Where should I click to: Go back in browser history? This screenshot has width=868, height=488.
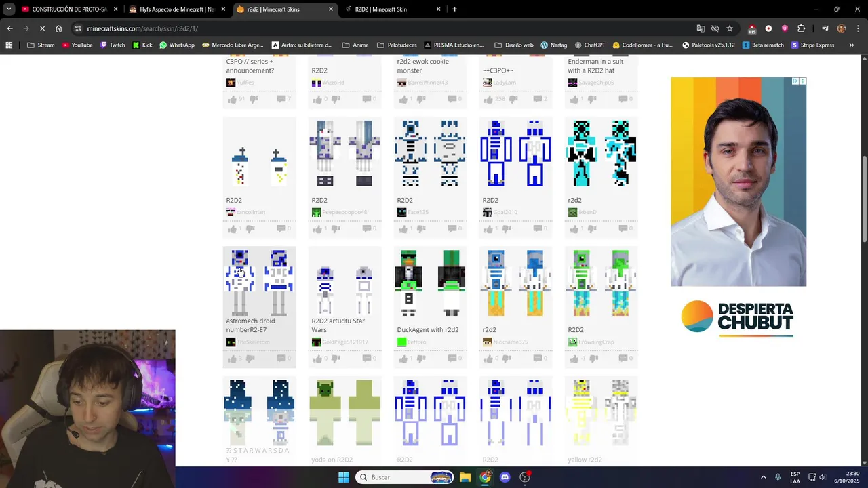coord(9,28)
